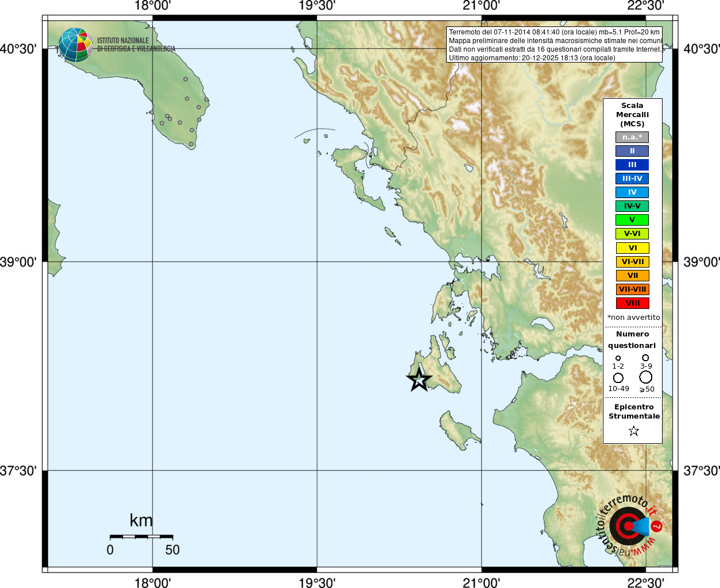Click the Istituto Nazionale di Geofisica text
The image size is (720, 588).
click(x=136, y=45)
